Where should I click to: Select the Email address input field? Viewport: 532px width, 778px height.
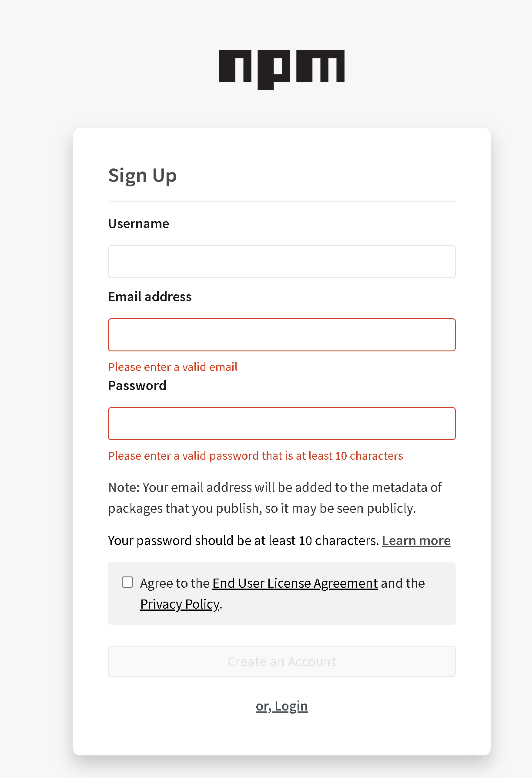[282, 335]
